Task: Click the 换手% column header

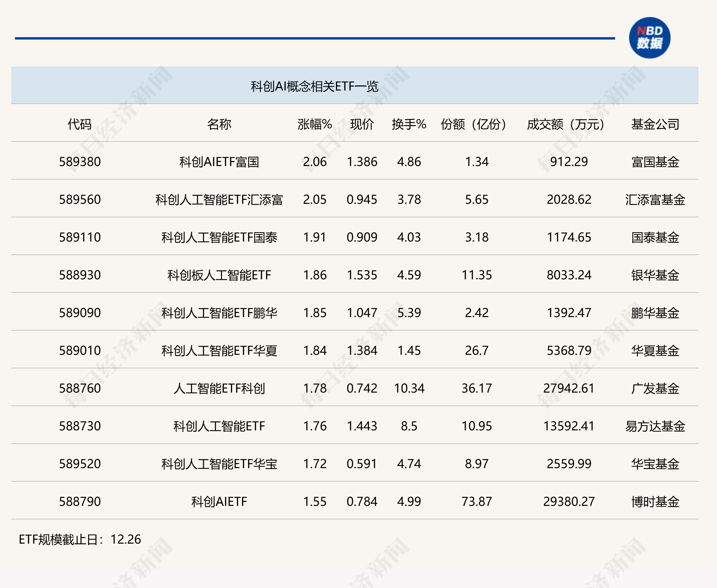Action: click(x=409, y=124)
